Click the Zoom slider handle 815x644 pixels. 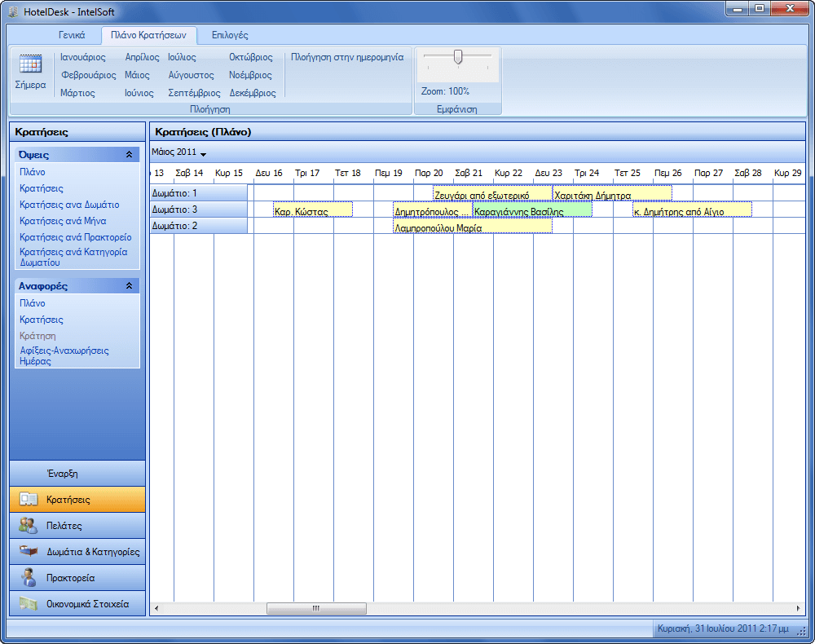point(458,56)
